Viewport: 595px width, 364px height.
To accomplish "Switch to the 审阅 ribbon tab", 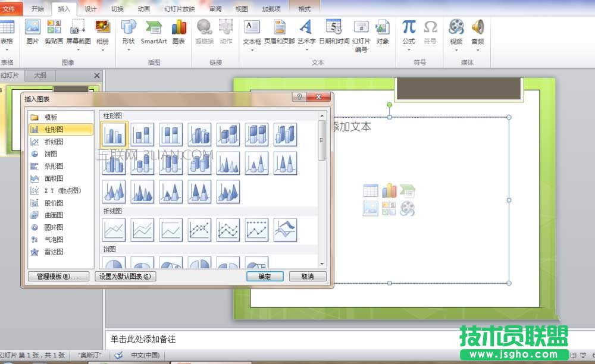I will click(215, 8).
